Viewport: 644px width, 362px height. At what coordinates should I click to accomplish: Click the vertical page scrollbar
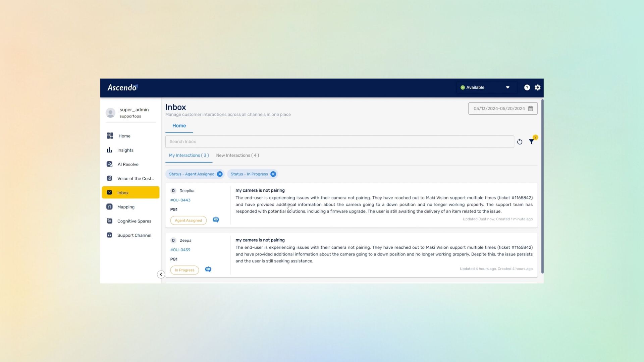click(x=542, y=186)
